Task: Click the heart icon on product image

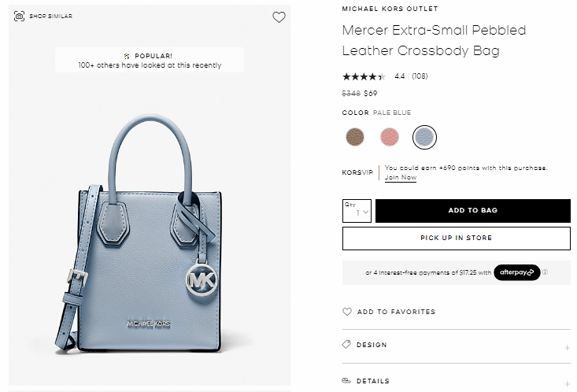Action: pos(279,17)
